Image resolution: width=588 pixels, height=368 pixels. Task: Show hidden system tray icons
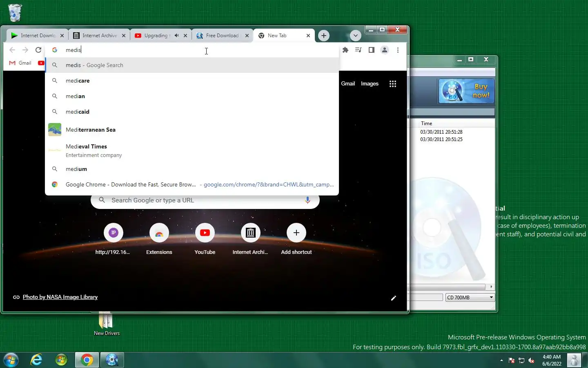click(x=501, y=360)
